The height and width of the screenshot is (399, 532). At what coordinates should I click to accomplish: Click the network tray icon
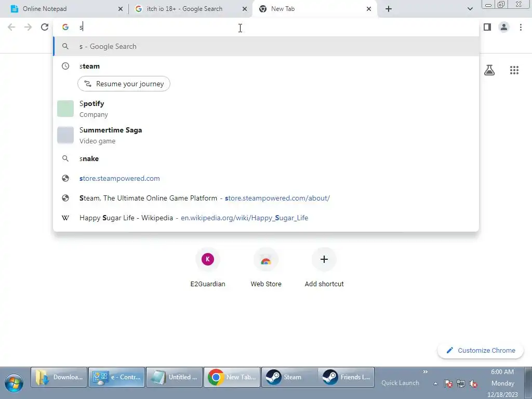pos(461,384)
